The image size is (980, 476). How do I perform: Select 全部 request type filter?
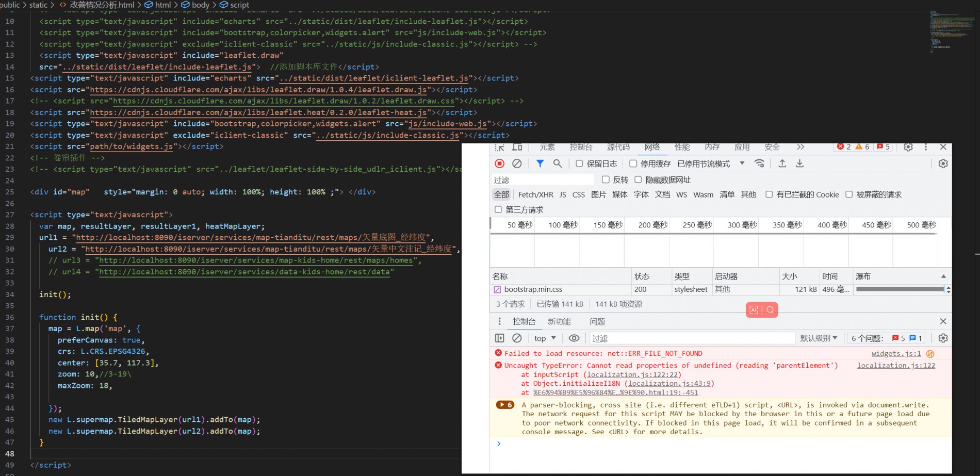(501, 194)
